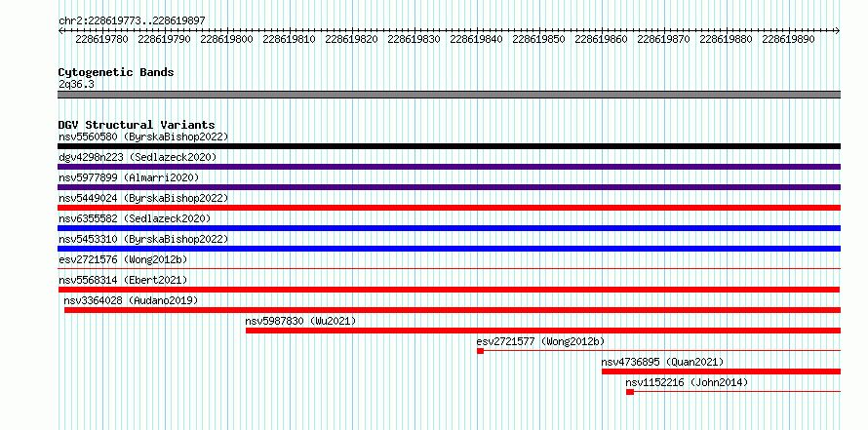This screenshot has height=430, width=868.
Task: Select the red nsv3364028 variant bar
Action: point(453,310)
